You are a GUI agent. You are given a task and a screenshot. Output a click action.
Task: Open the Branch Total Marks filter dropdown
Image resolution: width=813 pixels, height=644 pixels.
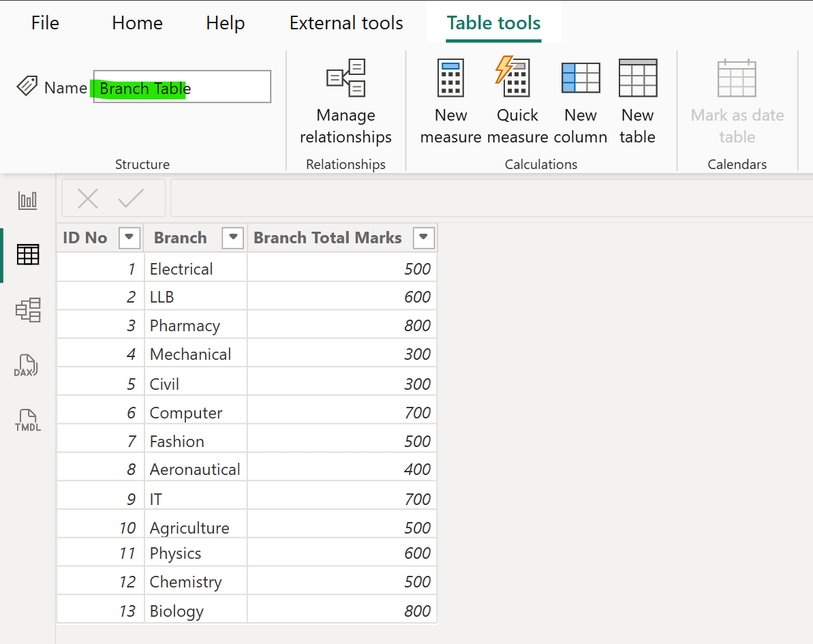click(x=423, y=238)
